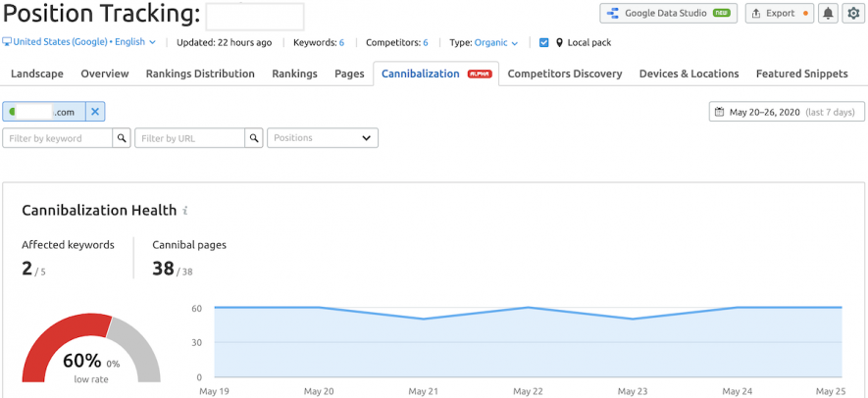This screenshot has height=398, width=868.
Task: Click calendar icon in date range
Action: 719,112
